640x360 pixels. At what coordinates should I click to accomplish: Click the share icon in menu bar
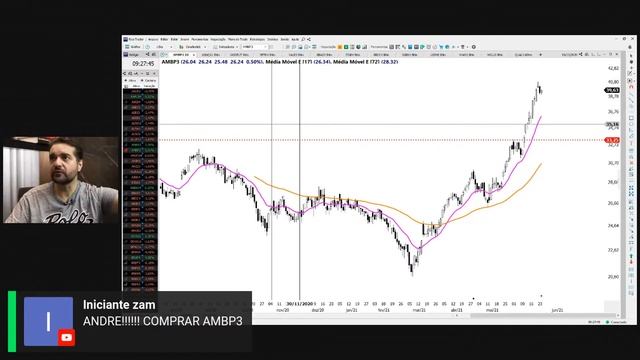point(309,40)
